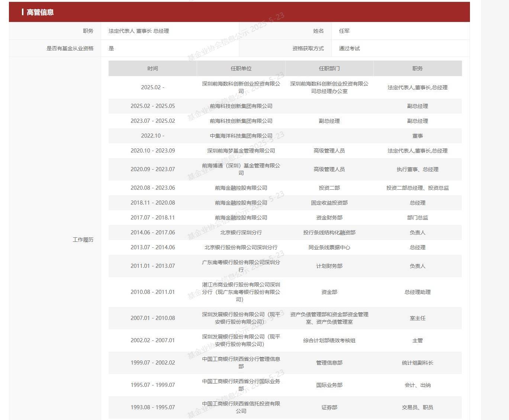Click the 固定收益投资部 department cell
This screenshot has width=509, height=420.
(x=329, y=203)
